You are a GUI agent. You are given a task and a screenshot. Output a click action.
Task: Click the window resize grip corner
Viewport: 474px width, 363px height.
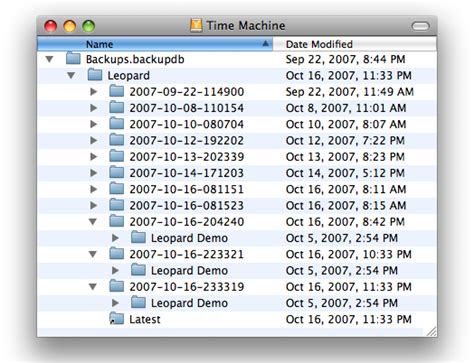(431, 331)
